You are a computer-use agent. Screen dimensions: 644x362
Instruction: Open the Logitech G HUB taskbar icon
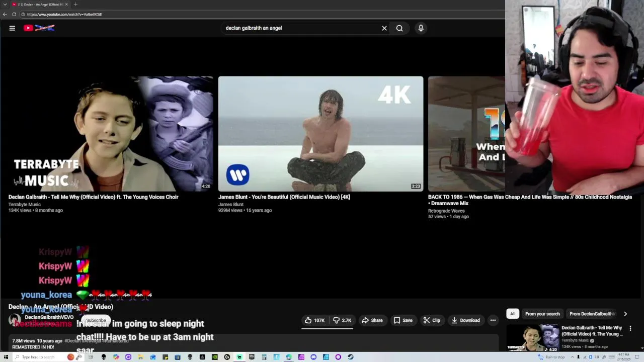click(227, 357)
